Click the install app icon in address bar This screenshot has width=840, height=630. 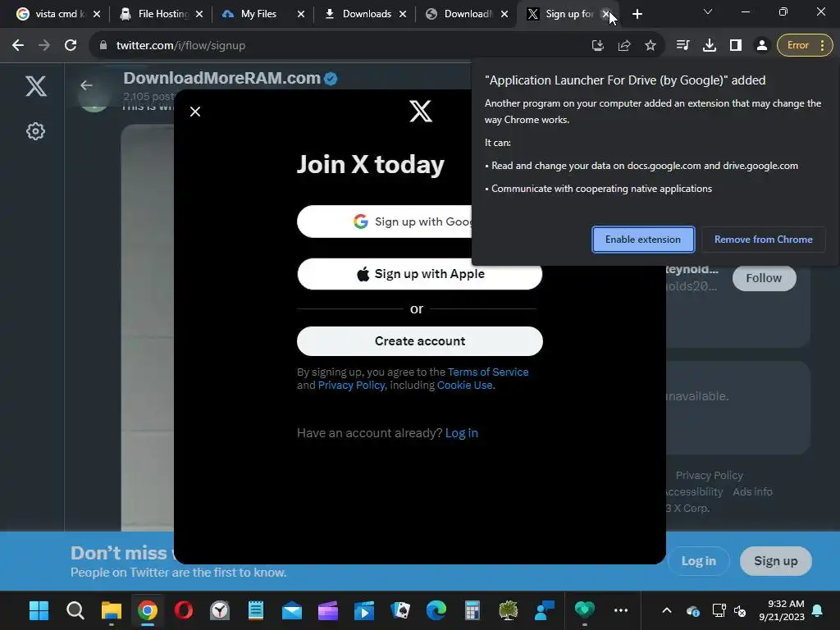[x=598, y=46]
